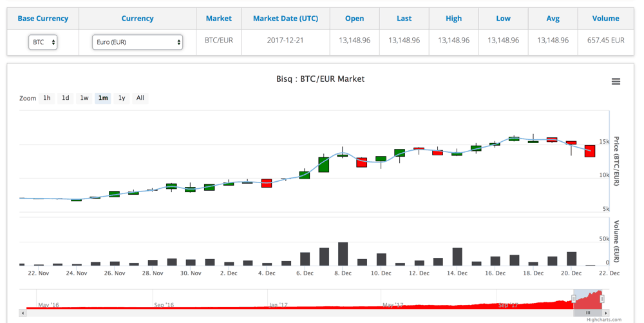Open the Highcharts.com credits link
This screenshot has width=644, height=323.
[x=604, y=320]
